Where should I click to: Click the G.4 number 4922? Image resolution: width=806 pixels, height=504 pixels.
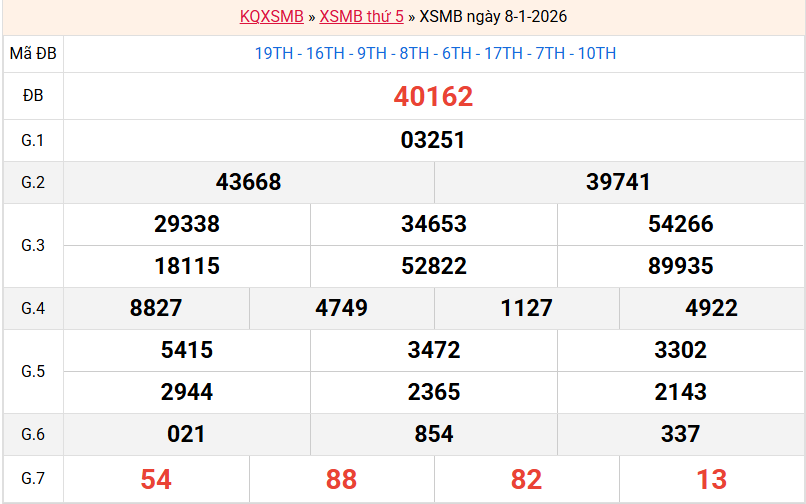pyautogui.click(x=711, y=308)
